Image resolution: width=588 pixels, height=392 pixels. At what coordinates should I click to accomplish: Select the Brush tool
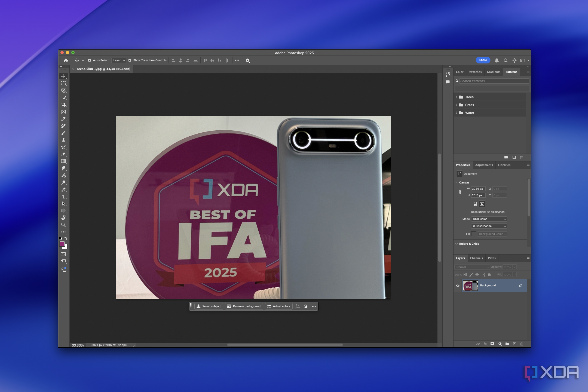click(x=63, y=133)
